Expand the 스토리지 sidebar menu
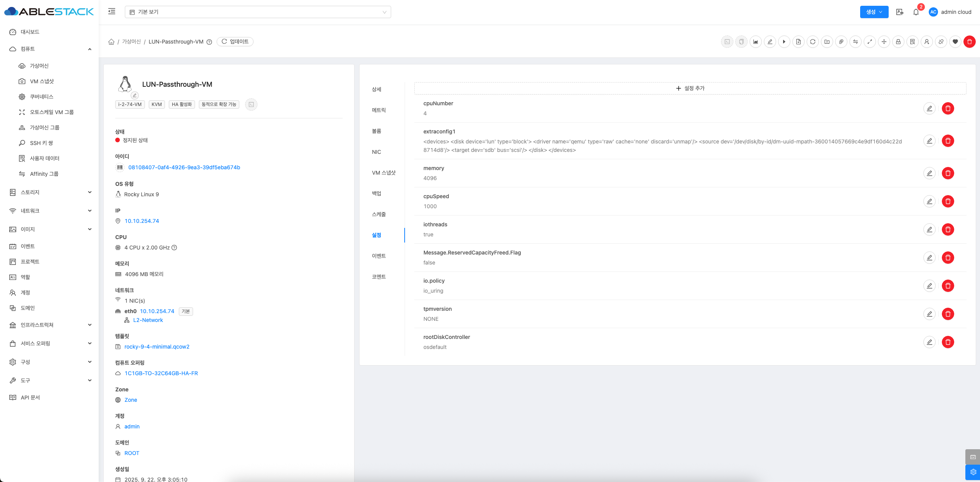 (50, 192)
